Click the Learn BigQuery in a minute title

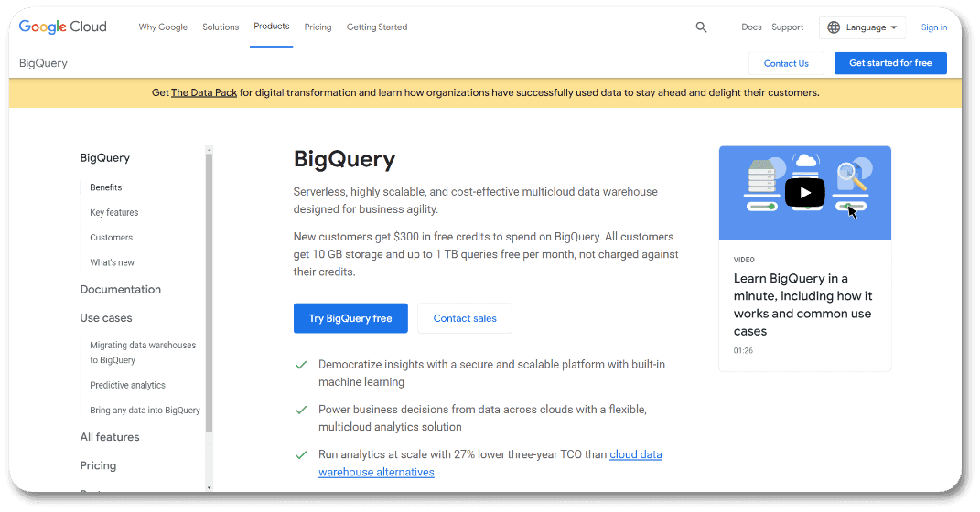[x=803, y=304]
